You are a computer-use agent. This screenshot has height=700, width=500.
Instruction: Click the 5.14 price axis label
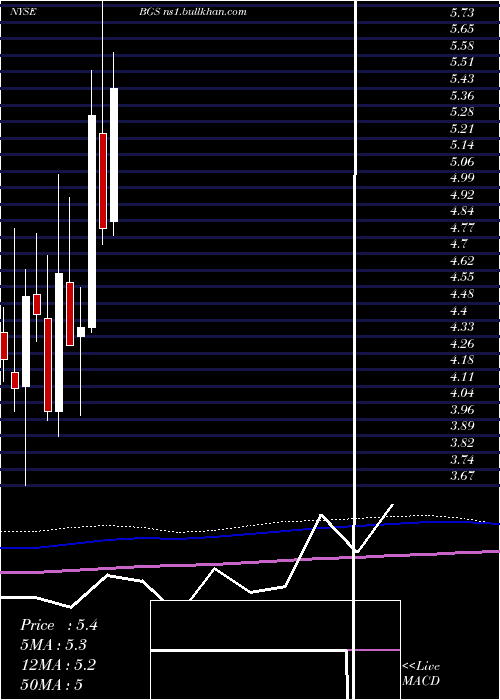click(462, 145)
